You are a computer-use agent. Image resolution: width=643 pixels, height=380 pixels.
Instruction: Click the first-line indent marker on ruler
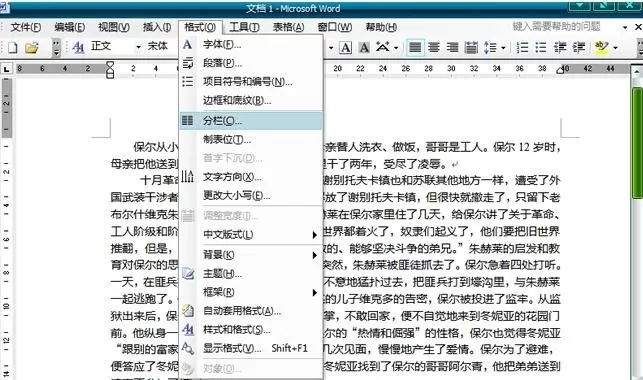pyautogui.click(x=110, y=65)
